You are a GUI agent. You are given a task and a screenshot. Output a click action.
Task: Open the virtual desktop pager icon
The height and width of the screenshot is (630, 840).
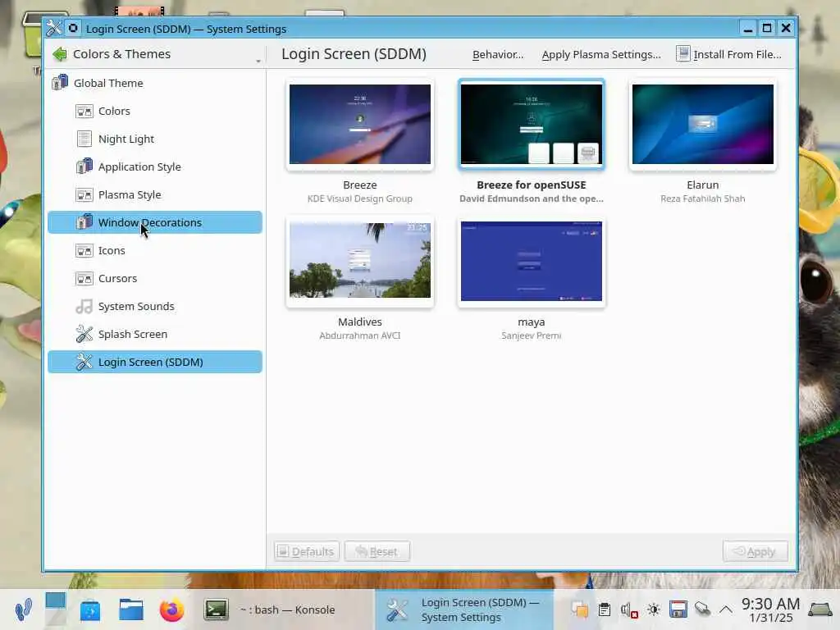pyautogui.click(x=55, y=609)
